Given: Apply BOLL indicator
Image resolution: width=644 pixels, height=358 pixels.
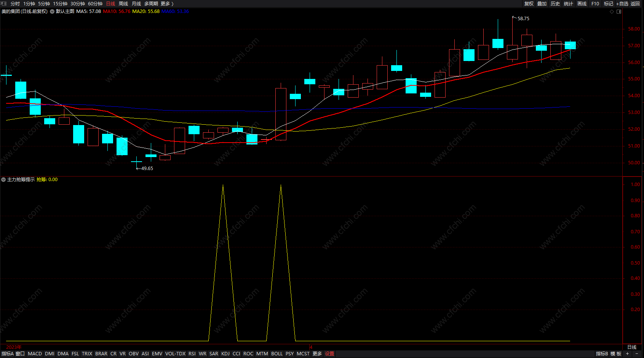Looking at the screenshot, I should coord(277,354).
